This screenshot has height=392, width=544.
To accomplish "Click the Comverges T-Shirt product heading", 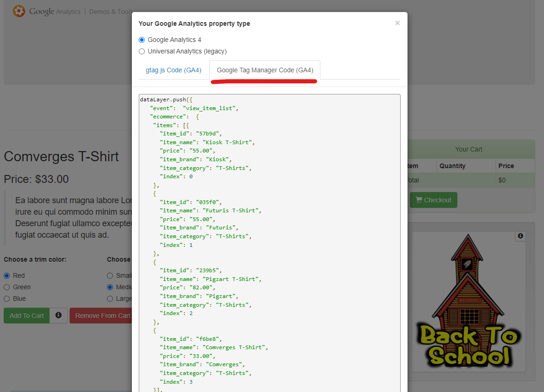I will tap(61, 156).
